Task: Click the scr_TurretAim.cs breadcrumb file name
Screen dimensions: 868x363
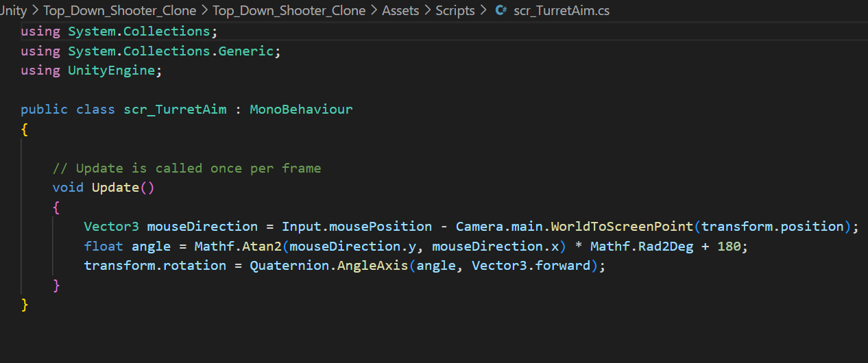Action: tap(562, 10)
